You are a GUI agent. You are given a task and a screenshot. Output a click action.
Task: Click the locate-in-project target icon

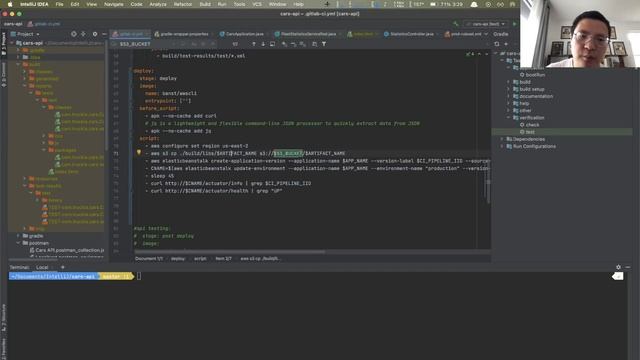[x=73, y=34]
